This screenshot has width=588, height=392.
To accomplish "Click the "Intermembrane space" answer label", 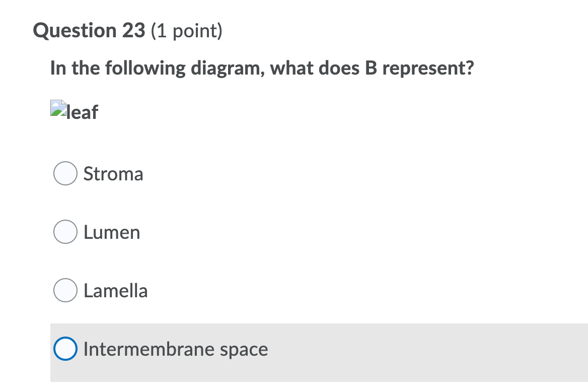I will [x=176, y=349].
